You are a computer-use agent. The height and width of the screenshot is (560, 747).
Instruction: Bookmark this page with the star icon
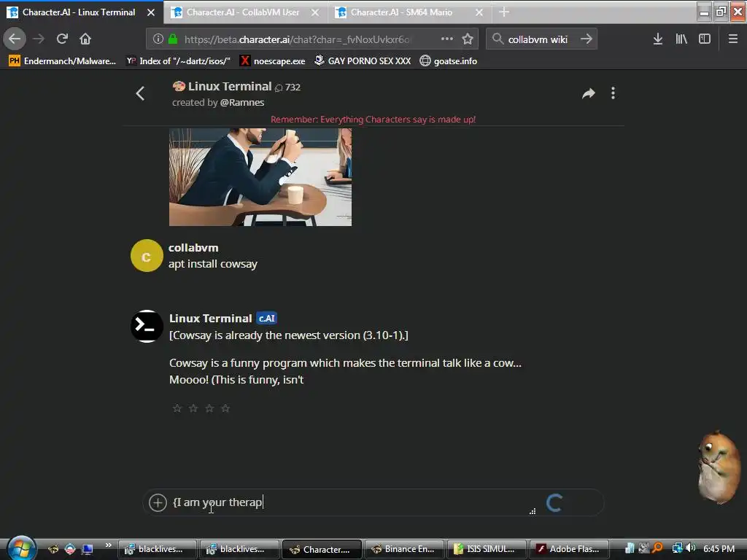[x=468, y=39]
